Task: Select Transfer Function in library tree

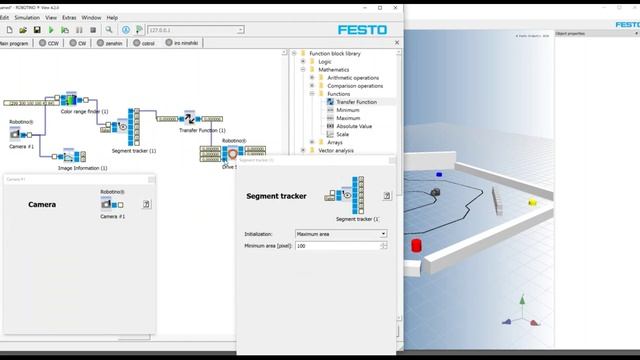Action: click(356, 102)
